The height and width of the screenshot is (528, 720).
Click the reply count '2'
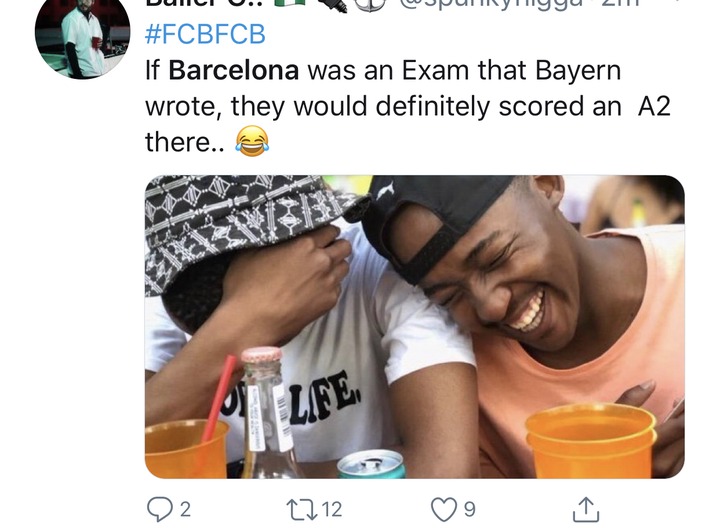tap(185, 510)
